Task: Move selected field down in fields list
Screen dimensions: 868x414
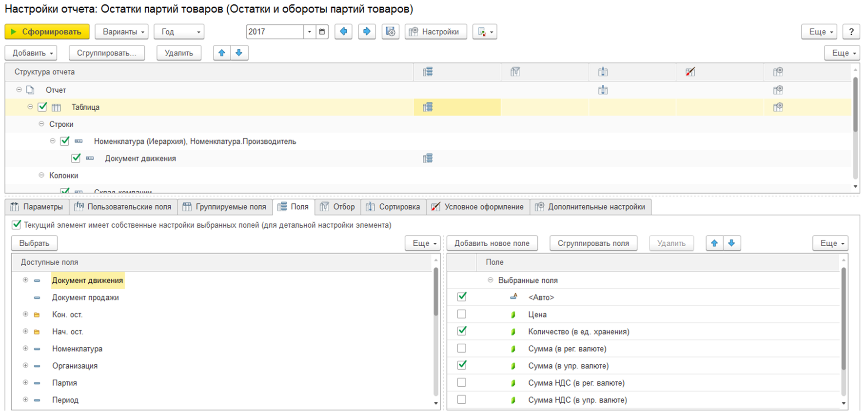Action: pos(731,243)
